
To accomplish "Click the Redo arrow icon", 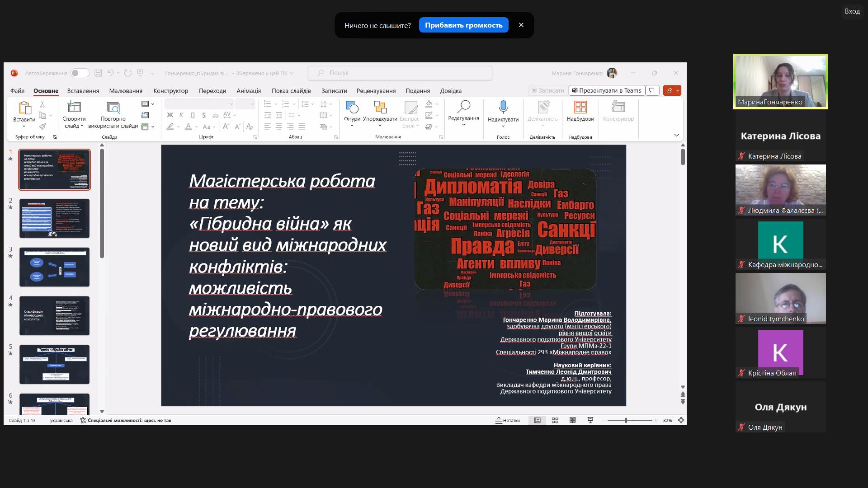I will coord(127,73).
